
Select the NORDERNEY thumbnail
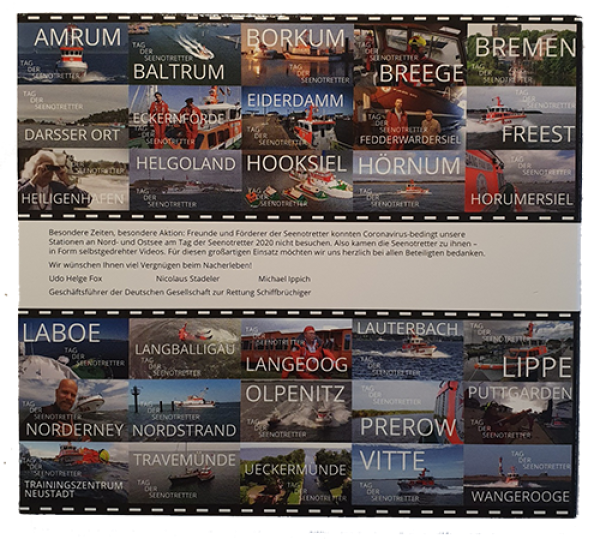[x=73, y=410]
